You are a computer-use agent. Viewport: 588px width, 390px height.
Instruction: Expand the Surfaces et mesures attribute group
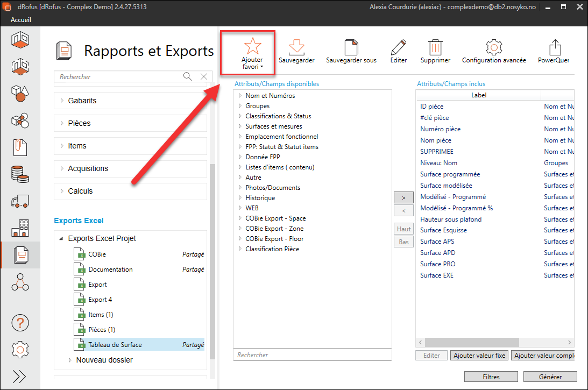pyautogui.click(x=240, y=126)
